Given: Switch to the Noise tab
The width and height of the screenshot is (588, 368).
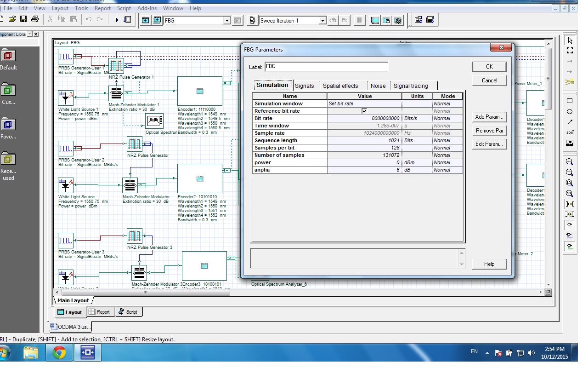Looking at the screenshot, I should (x=378, y=86).
